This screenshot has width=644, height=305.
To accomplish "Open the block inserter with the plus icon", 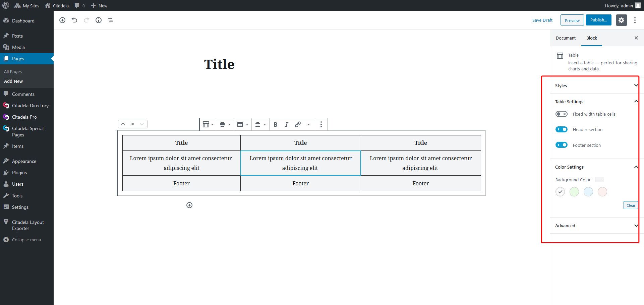I will point(62,20).
